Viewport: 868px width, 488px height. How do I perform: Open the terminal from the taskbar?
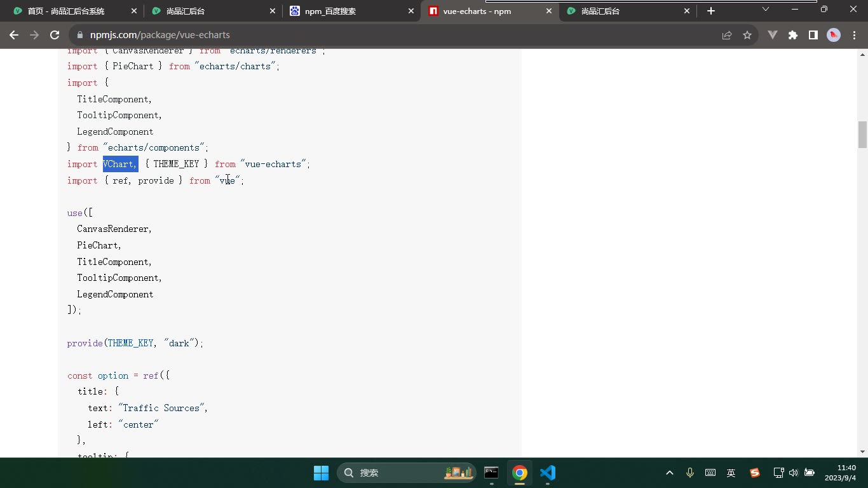tap(491, 473)
